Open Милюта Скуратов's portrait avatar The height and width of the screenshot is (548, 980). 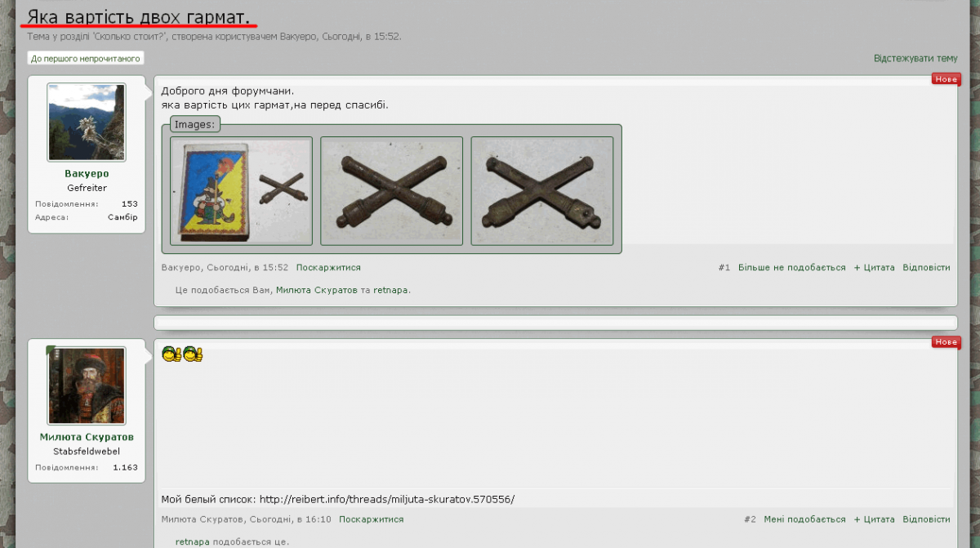(x=87, y=385)
